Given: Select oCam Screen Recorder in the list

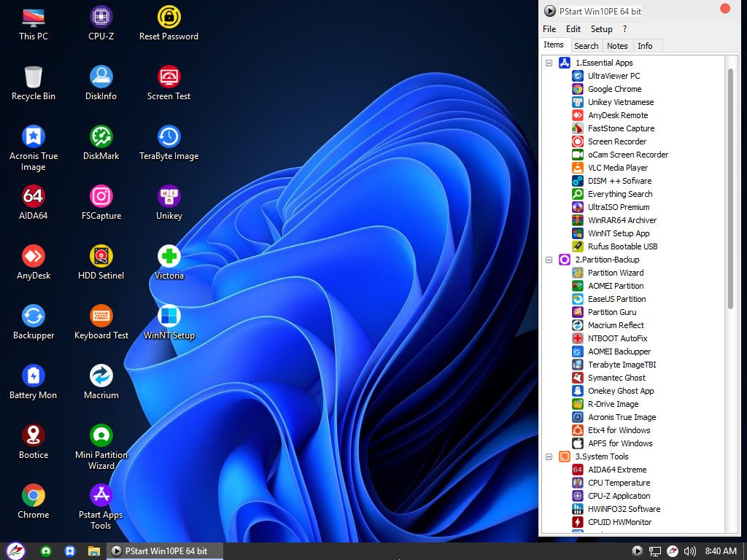Looking at the screenshot, I should (x=628, y=155).
